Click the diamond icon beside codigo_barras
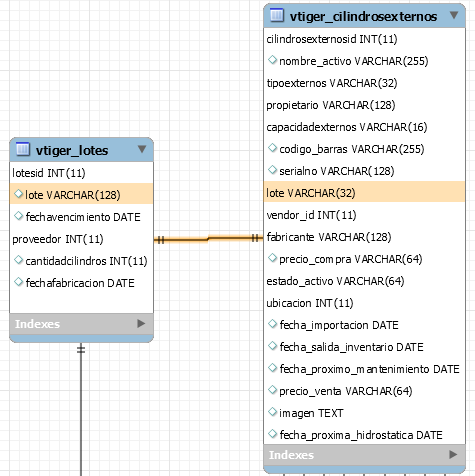The width and height of the screenshot is (475, 476). coord(272,148)
